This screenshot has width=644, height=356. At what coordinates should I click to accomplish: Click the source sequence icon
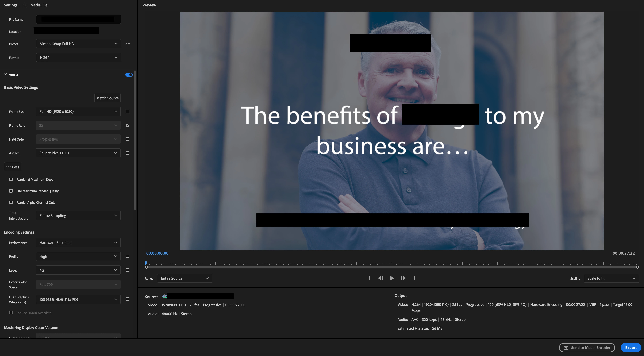click(164, 296)
